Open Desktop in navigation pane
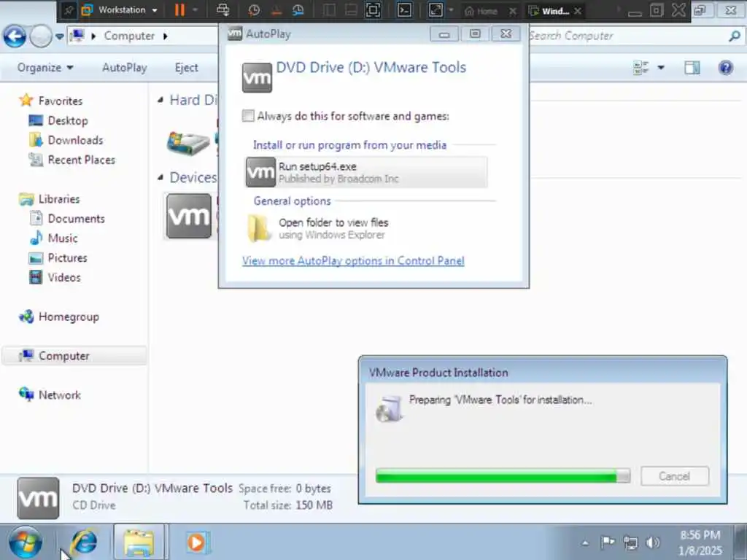 pos(68,120)
